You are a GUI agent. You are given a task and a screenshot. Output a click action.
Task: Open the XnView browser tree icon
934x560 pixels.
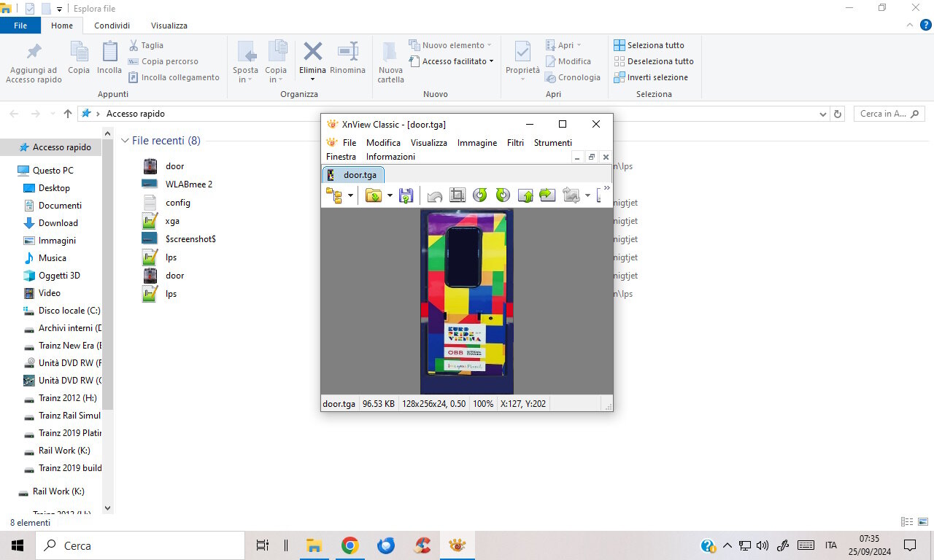(335, 195)
